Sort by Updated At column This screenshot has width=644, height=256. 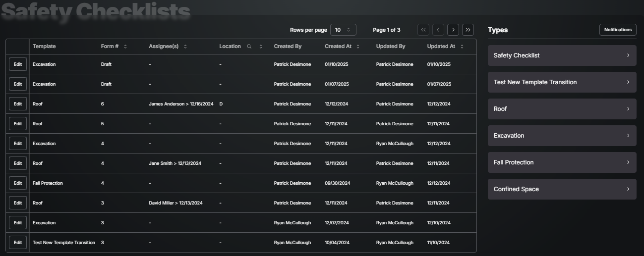(462, 47)
